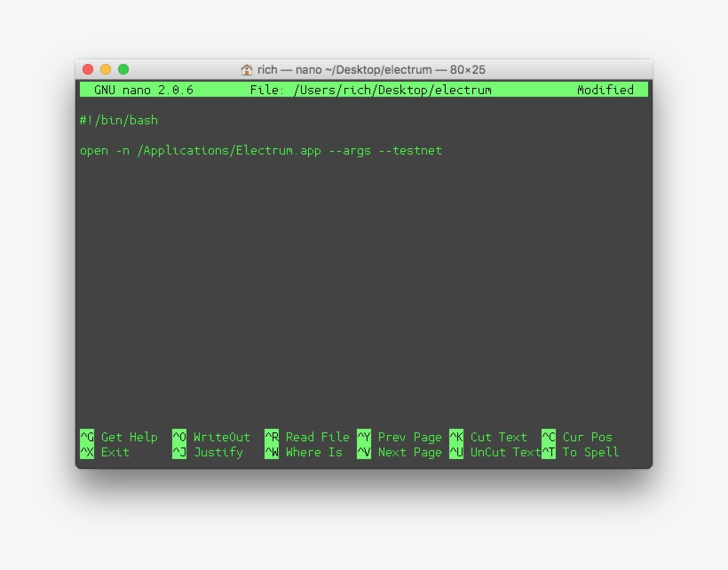Click 'Justify' shortcut label
The width and height of the screenshot is (728, 570).
click(218, 453)
